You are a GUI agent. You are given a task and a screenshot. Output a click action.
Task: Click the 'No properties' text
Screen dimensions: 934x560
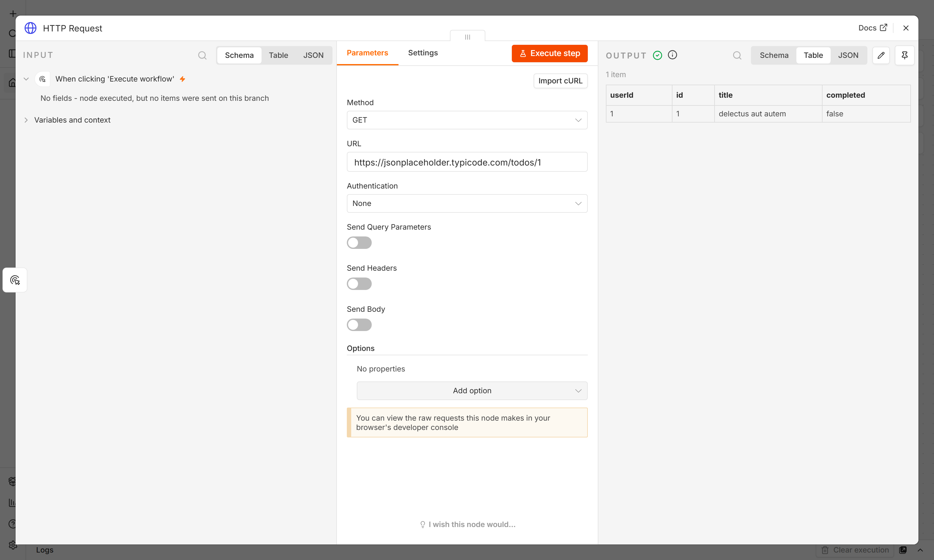380,369
